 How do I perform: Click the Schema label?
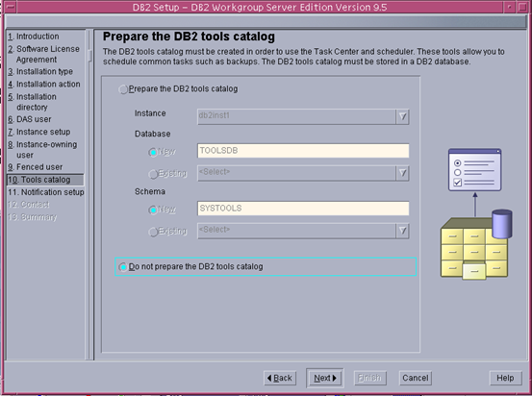(150, 191)
